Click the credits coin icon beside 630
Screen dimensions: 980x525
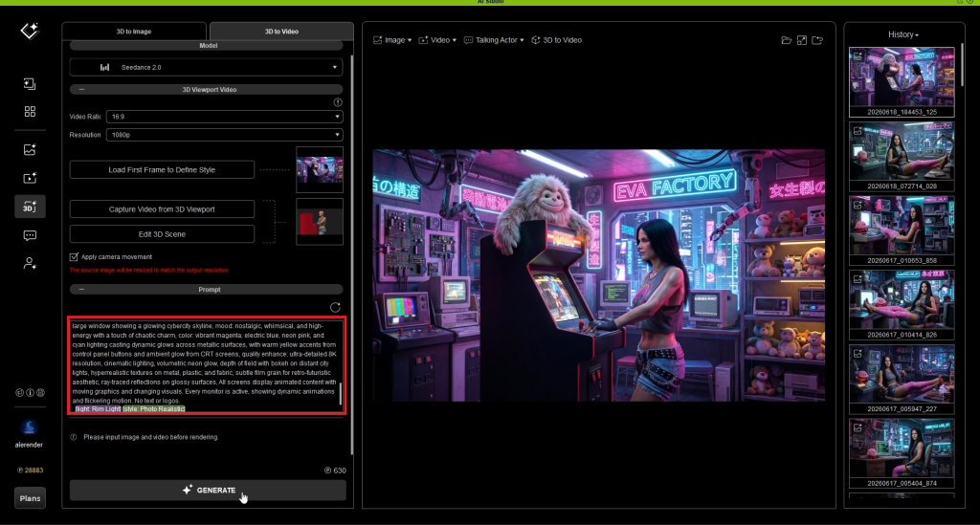tap(327, 470)
